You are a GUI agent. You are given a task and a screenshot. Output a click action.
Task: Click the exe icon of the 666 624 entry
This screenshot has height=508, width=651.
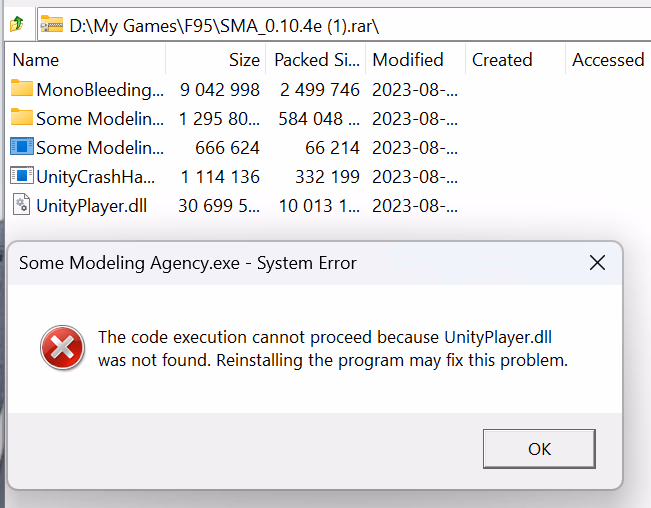tap(22, 147)
